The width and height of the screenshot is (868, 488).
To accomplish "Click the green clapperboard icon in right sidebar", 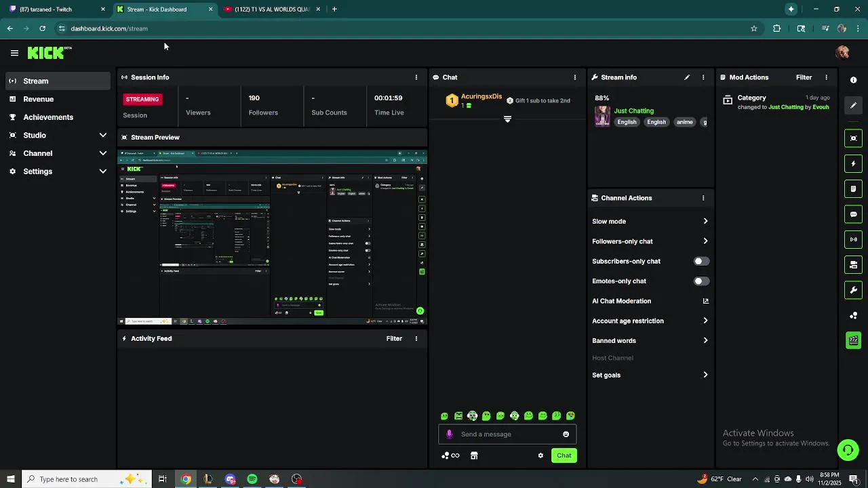I will (854, 340).
